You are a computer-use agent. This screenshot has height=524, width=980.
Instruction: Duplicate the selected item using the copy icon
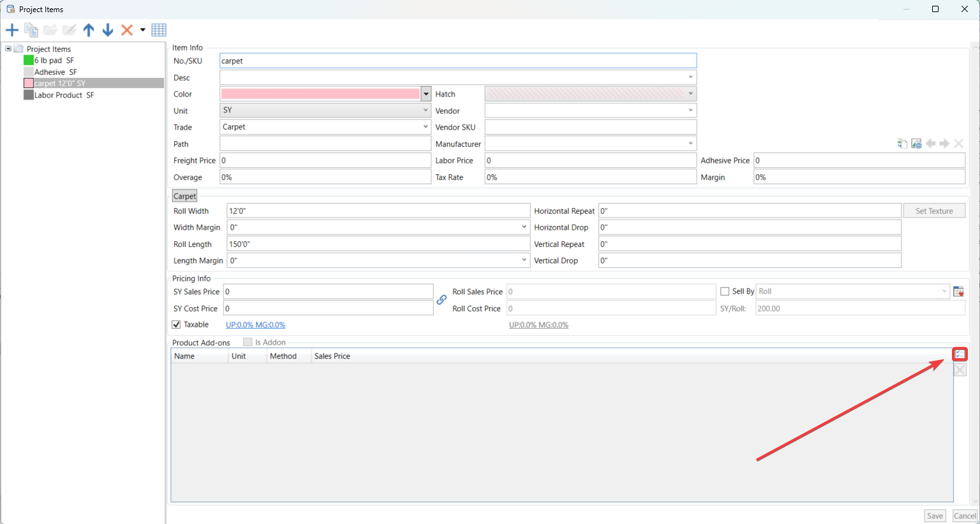tap(31, 30)
